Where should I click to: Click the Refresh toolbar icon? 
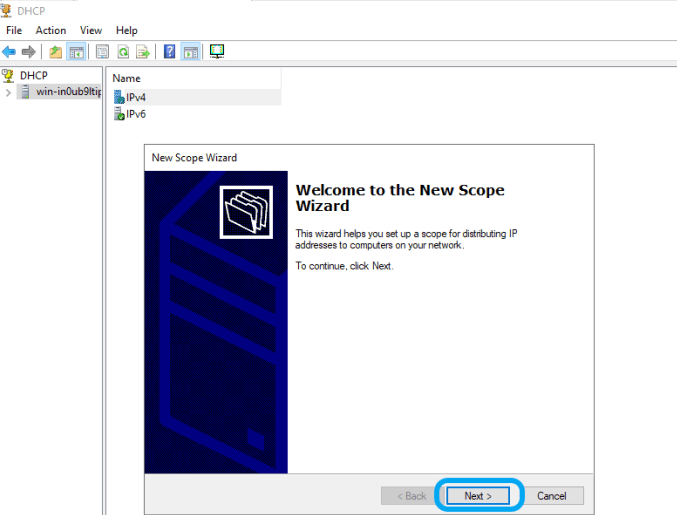click(x=123, y=52)
